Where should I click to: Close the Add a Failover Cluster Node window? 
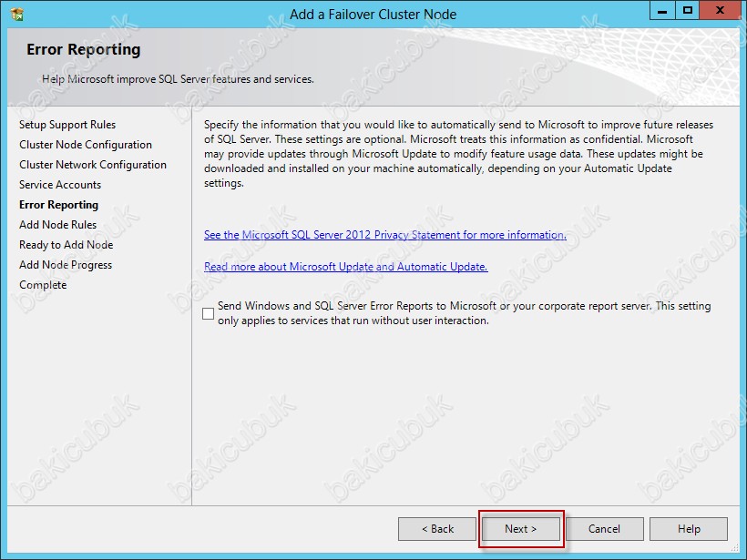pos(720,11)
